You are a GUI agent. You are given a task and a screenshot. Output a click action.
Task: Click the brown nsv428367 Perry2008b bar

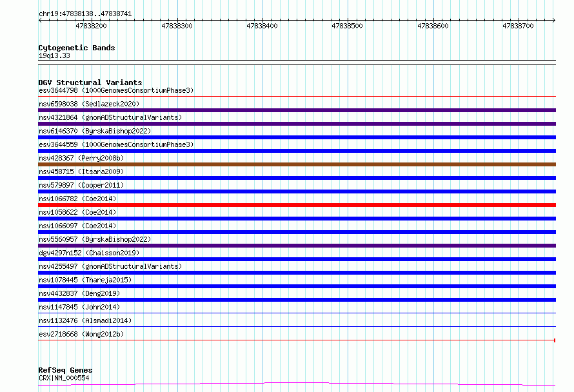pyautogui.click(x=297, y=164)
